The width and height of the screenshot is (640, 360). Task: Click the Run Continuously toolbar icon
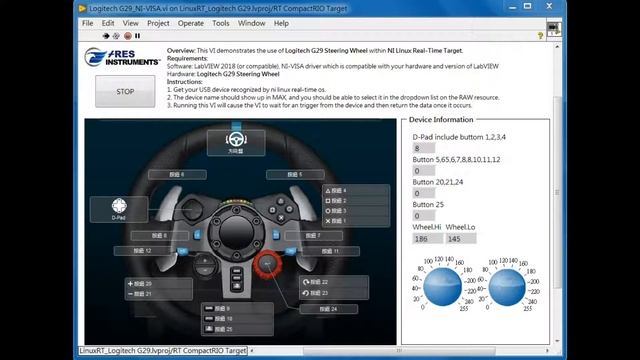tap(116, 36)
